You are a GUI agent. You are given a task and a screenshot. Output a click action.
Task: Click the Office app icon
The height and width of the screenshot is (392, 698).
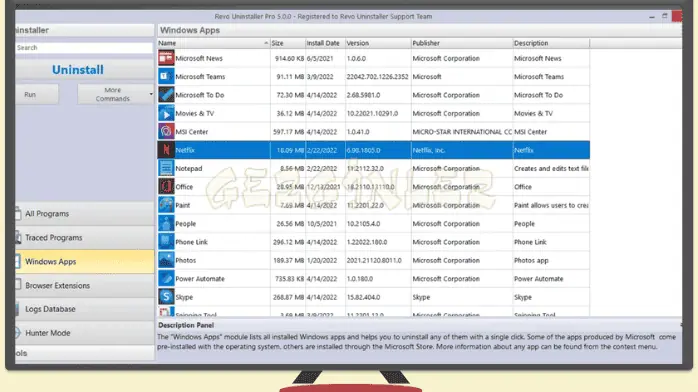coord(166,186)
